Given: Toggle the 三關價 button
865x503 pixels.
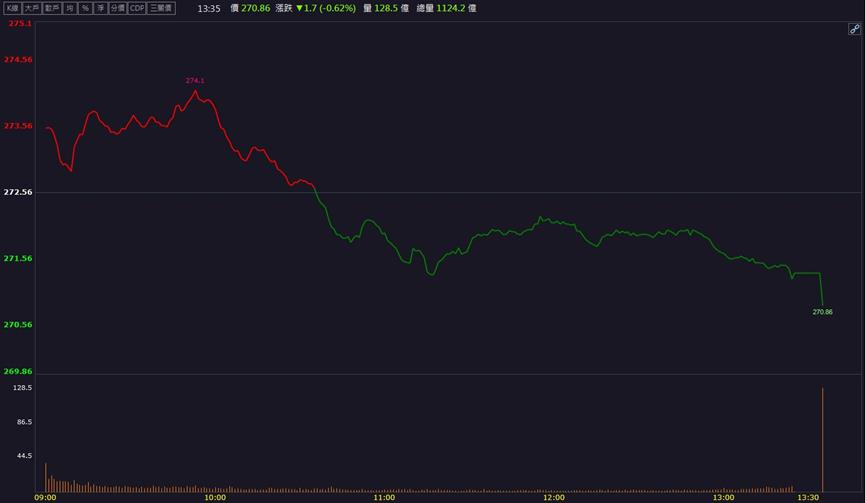Looking at the screenshot, I should (x=161, y=8).
